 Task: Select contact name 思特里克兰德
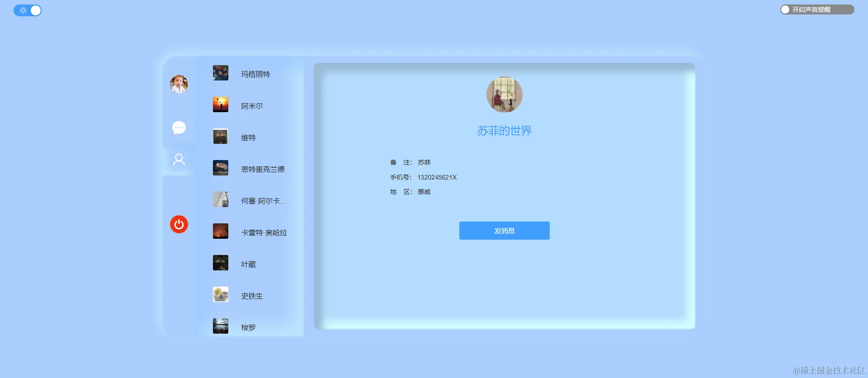263,169
